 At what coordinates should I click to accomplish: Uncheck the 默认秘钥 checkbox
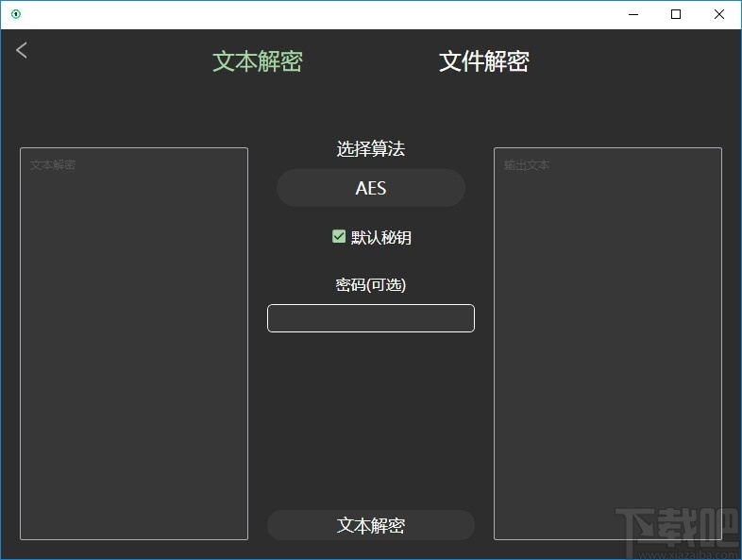[x=339, y=236]
